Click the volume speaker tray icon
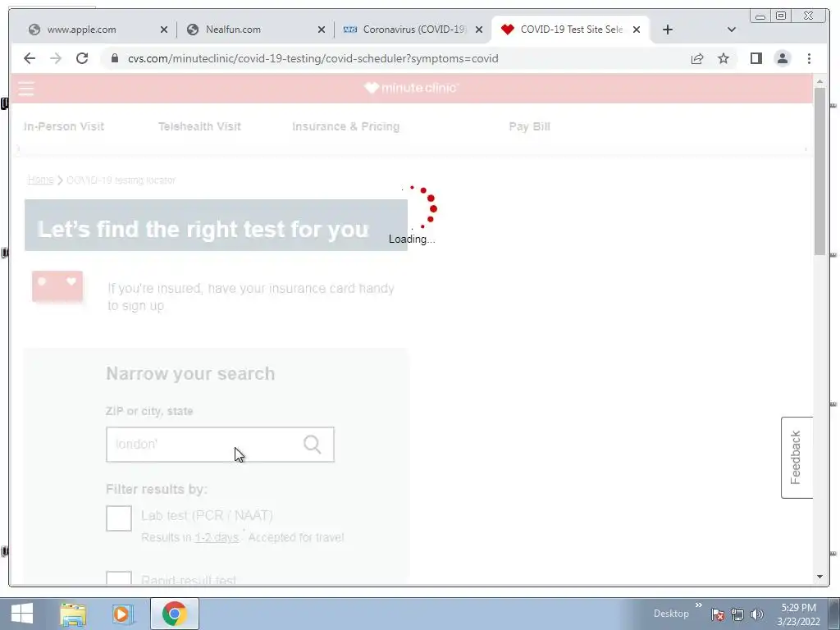 756,614
